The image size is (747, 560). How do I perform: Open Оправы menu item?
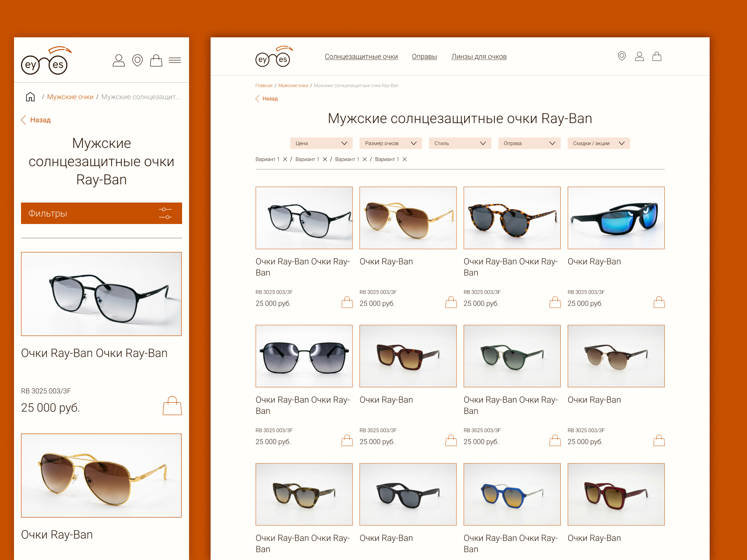(x=424, y=56)
